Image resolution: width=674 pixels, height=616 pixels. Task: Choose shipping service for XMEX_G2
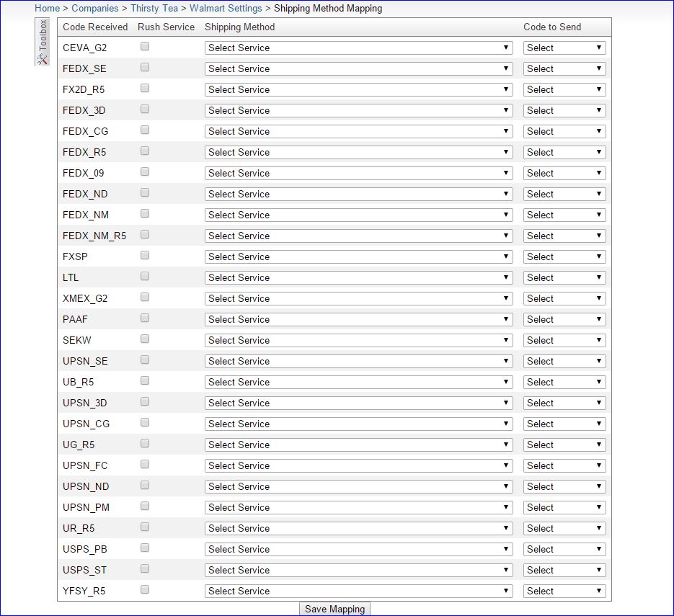(359, 298)
